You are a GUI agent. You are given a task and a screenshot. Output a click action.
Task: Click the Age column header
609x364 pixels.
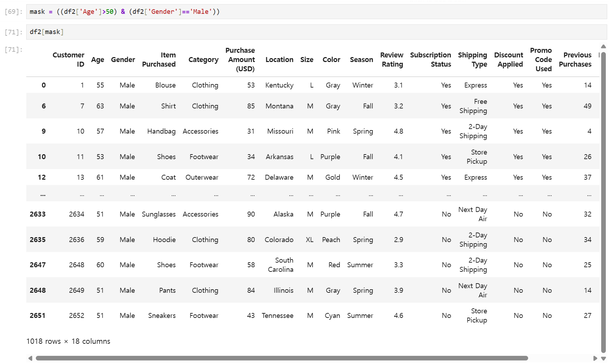pos(98,60)
